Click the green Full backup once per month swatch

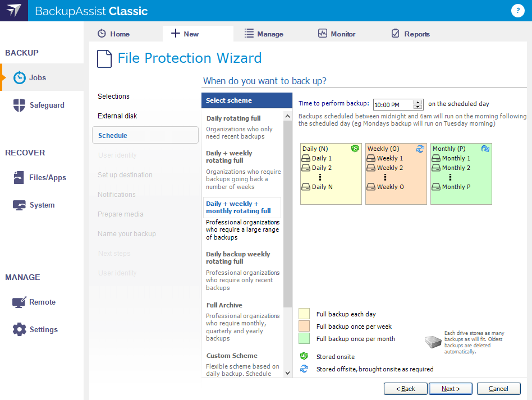(x=304, y=338)
